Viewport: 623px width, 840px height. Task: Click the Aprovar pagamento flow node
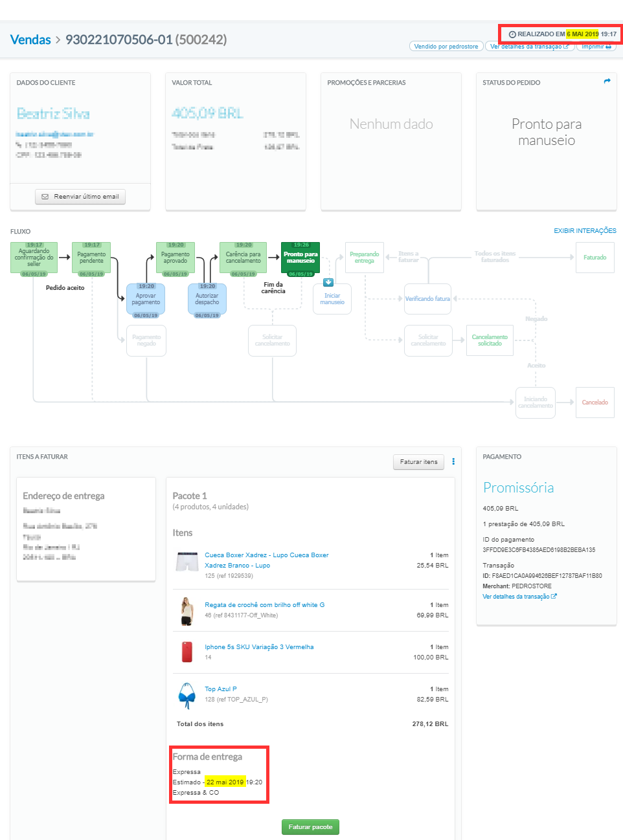[x=146, y=299]
